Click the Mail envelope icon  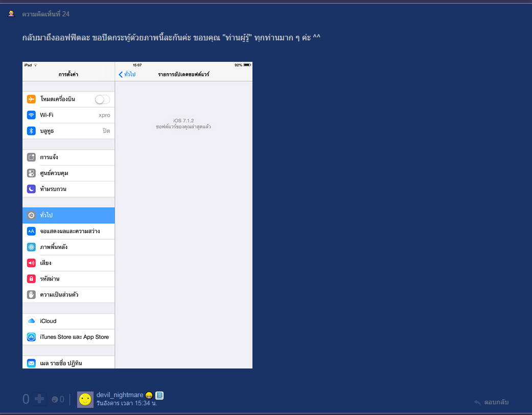[31, 363]
